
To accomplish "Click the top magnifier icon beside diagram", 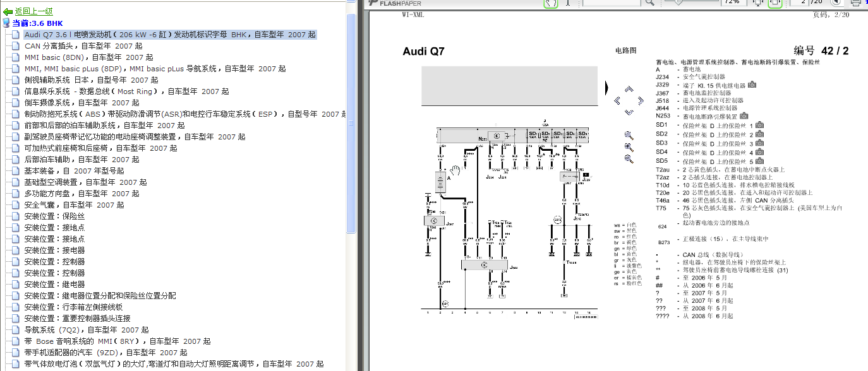I will (x=629, y=135).
